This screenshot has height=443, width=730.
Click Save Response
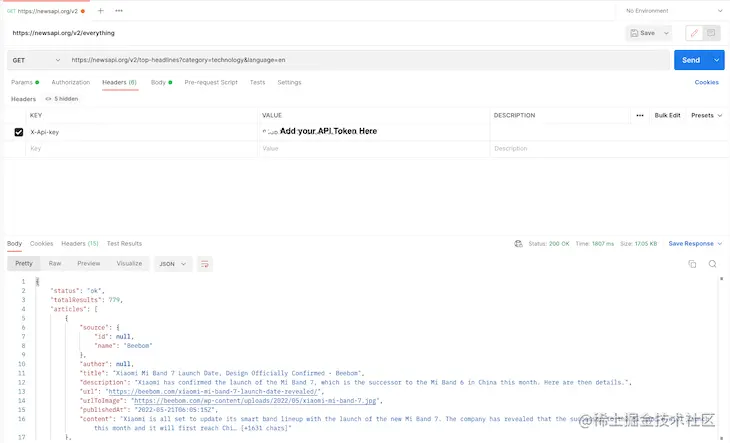coord(691,243)
